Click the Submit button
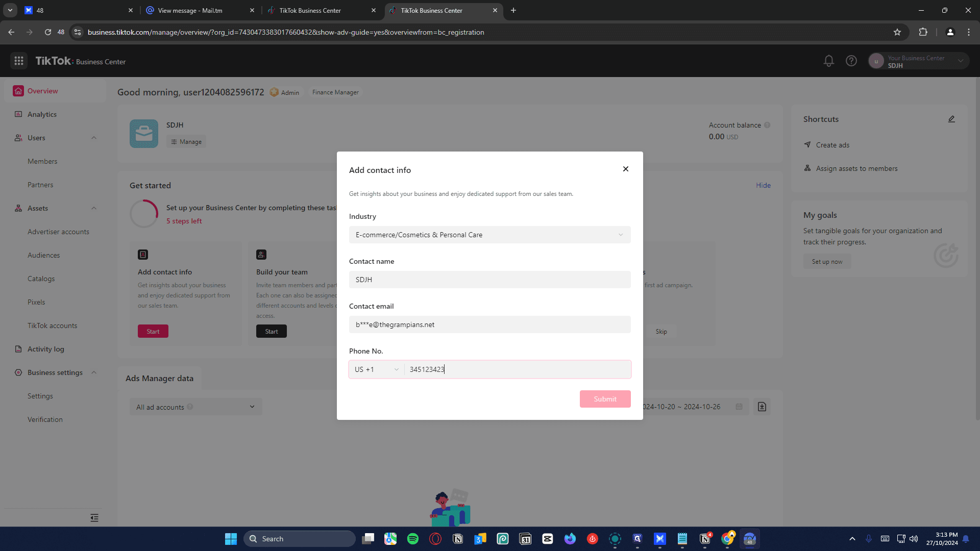The height and width of the screenshot is (551, 980). pos(605,399)
